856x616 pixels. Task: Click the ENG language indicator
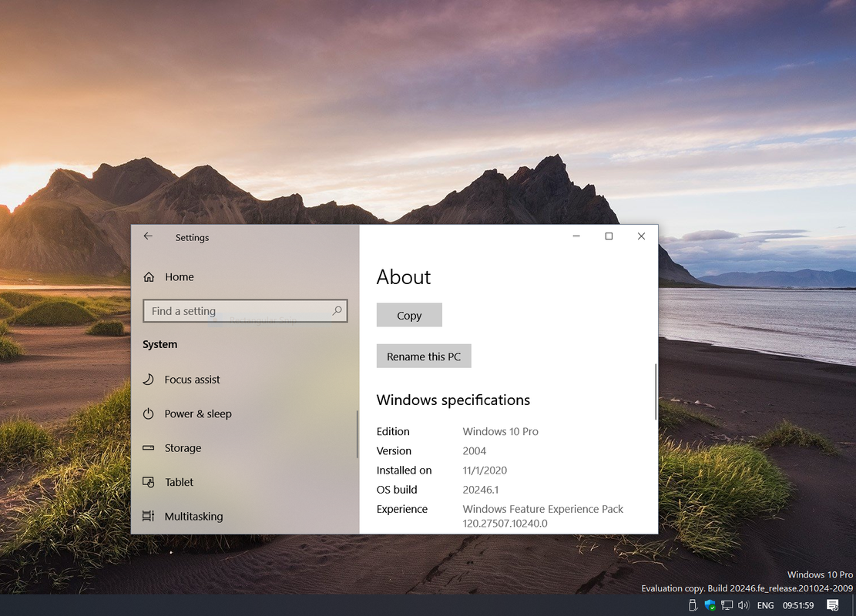tap(765, 606)
